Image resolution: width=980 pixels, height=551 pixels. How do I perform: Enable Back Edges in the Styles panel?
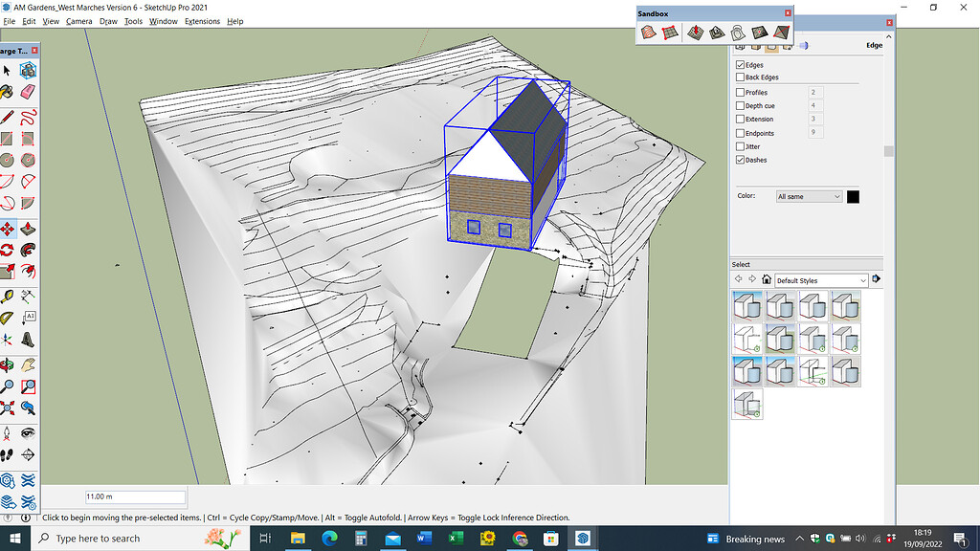(739, 77)
